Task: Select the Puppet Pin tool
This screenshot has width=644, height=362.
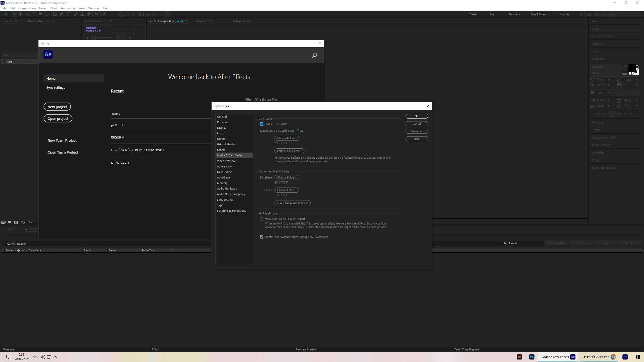Action: [x=104, y=14]
